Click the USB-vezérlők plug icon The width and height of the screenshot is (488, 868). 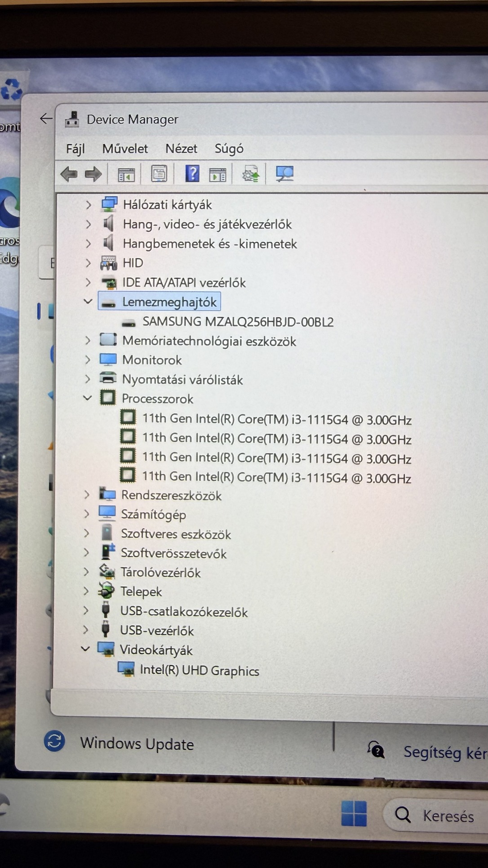106,630
